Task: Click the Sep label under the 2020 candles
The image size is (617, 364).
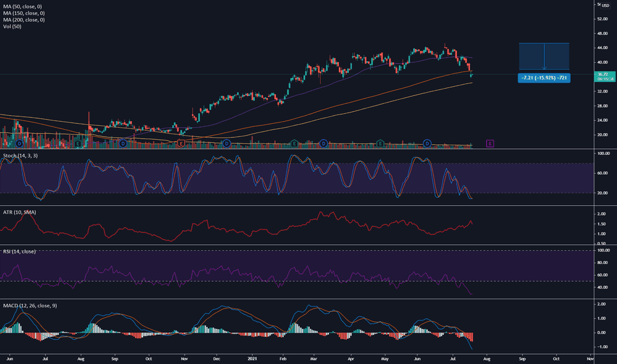Action: tap(115, 359)
